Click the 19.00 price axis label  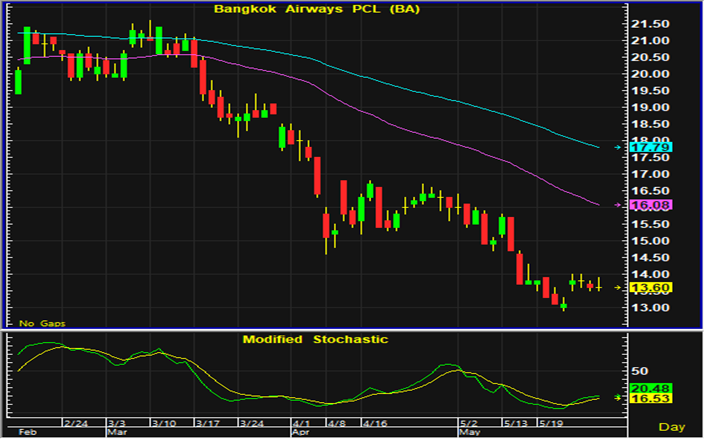tap(650, 108)
